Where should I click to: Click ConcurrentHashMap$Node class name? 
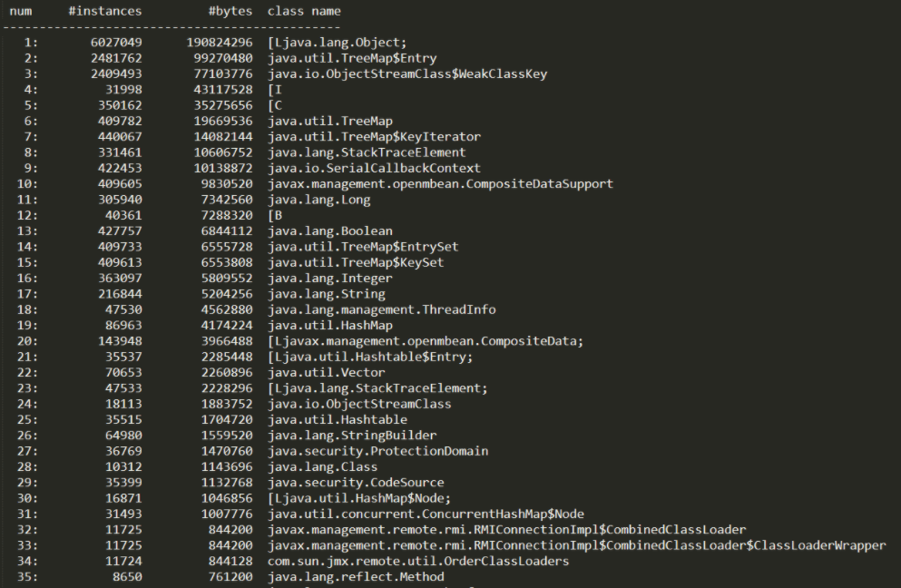[x=426, y=514]
